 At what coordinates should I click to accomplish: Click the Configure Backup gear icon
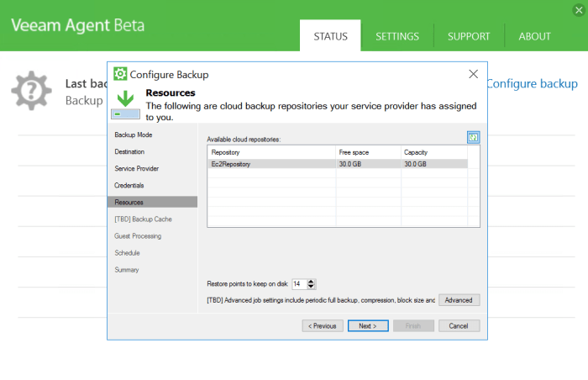pos(120,74)
